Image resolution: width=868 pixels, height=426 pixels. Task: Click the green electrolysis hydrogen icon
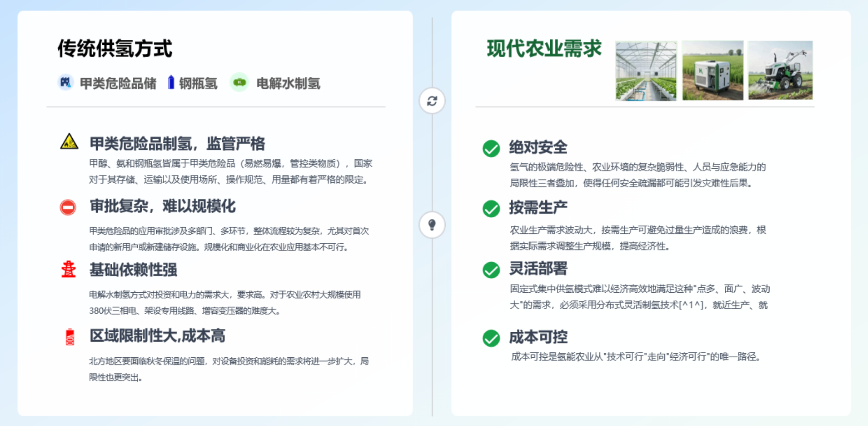tap(239, 83)
